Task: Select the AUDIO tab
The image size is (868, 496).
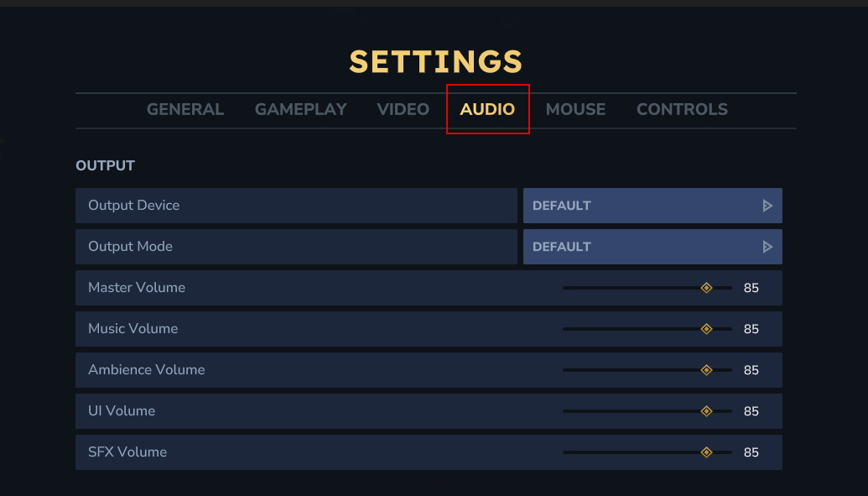Action: point(487,109)
